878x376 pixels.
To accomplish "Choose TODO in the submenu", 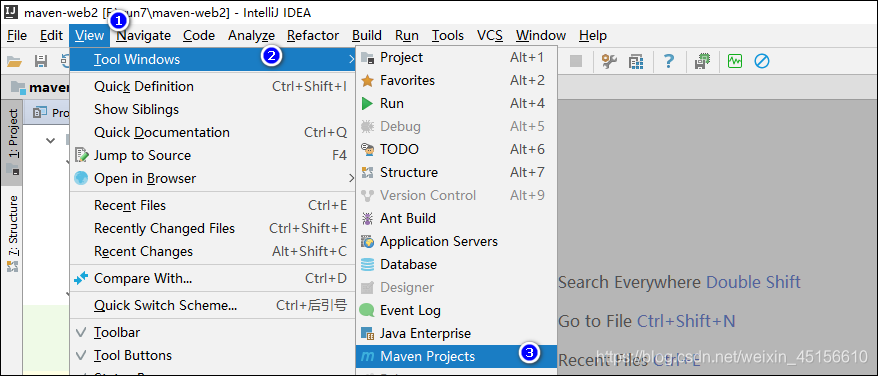I will pos(456,150).
